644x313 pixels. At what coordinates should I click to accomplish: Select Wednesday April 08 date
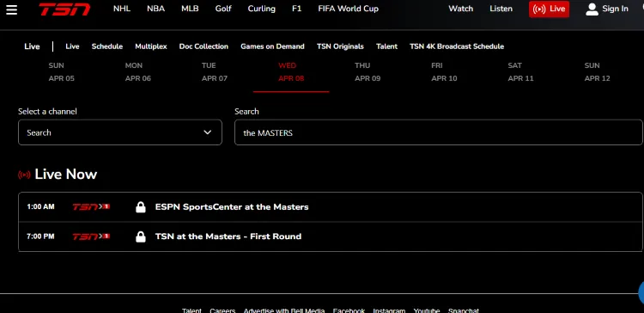pos(291,72)
